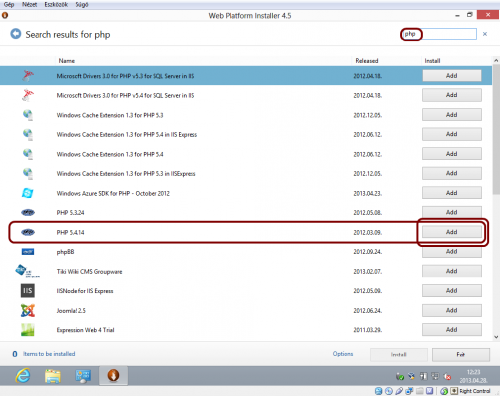Add Joomla! 2.5

(x=452, y=310)
